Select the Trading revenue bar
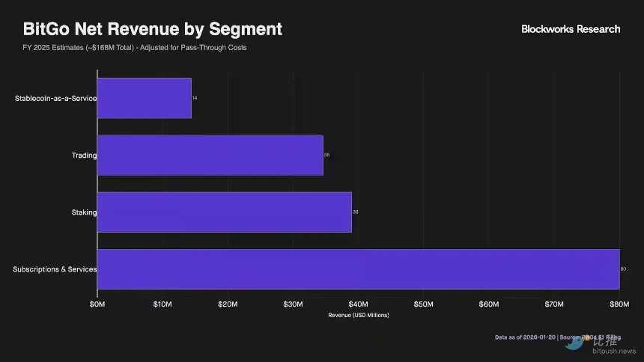 pyautogui.click(x=210, y=155)
